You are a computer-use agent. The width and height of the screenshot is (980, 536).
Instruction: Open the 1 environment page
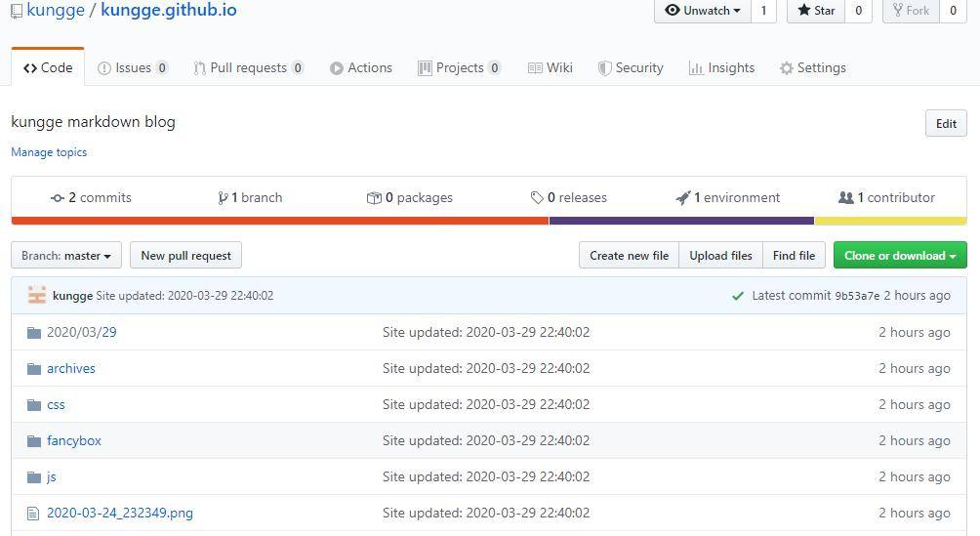728,197
